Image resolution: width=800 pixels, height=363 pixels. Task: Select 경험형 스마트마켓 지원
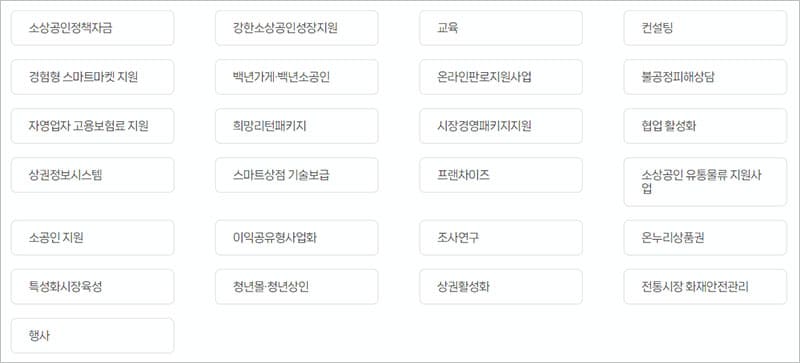[92, 77]
